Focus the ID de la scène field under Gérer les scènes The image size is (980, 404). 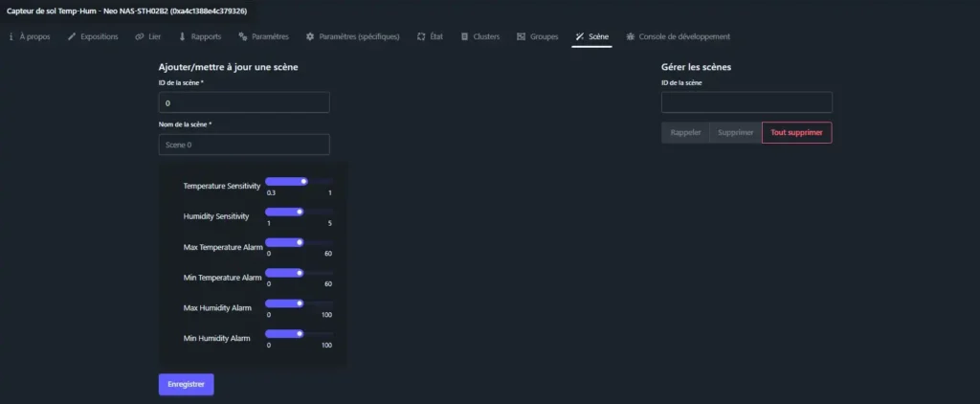[746, 102]
